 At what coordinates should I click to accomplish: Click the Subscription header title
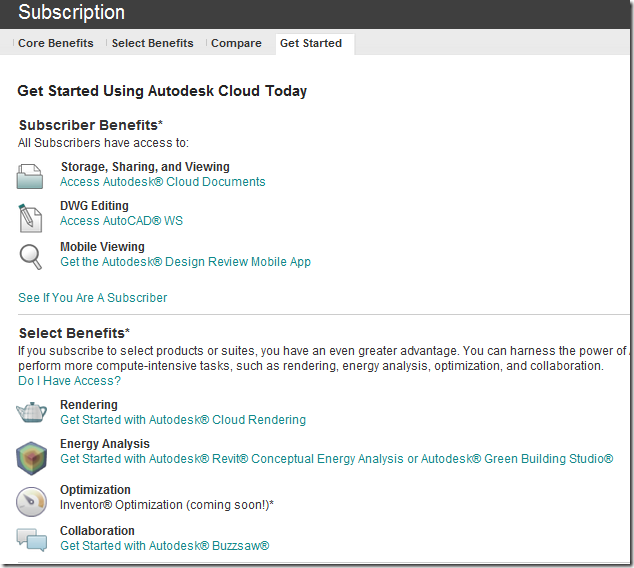[x=72, y=12]
